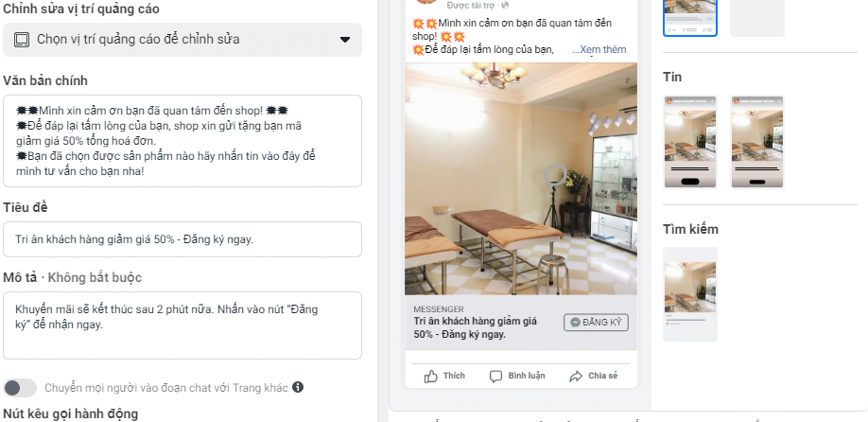
Task: Click the info icon beside chat toggle
Action: (x=298, y=387)
